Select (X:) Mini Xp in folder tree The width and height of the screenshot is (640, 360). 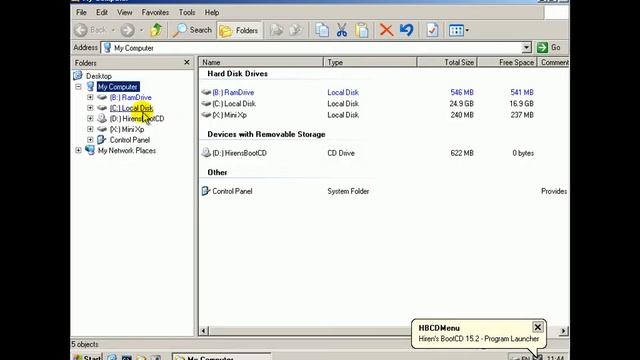127,129
